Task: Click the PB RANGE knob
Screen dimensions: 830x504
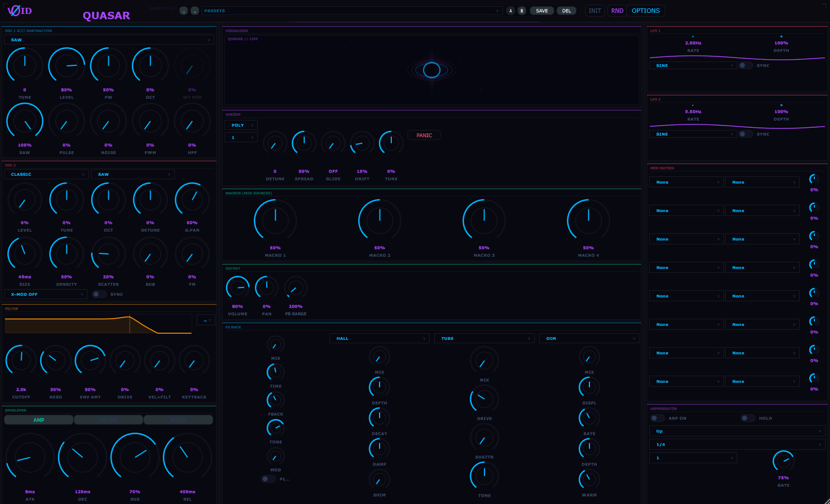Action: [296, 288]
